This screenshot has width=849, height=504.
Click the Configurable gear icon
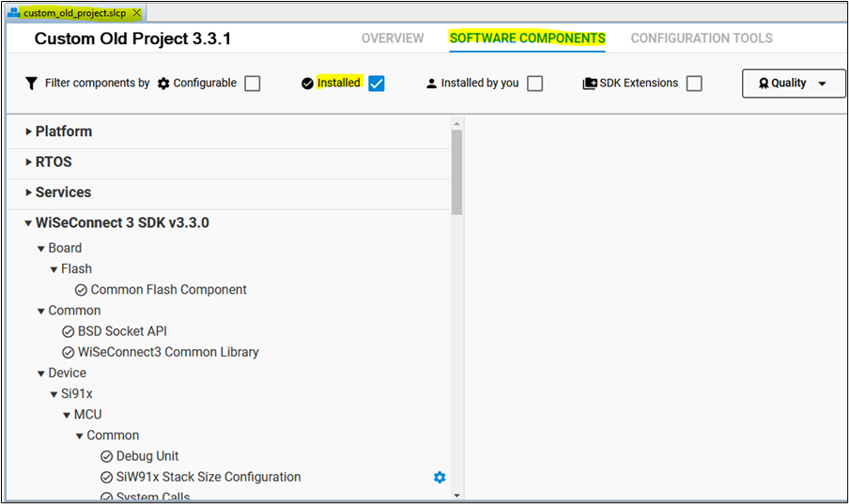163,84
